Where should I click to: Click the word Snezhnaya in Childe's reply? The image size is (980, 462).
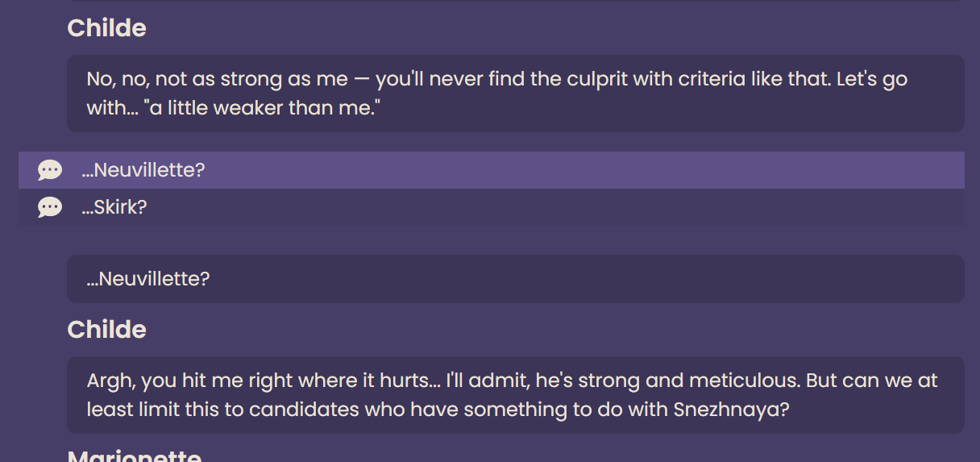click(727, 410)
